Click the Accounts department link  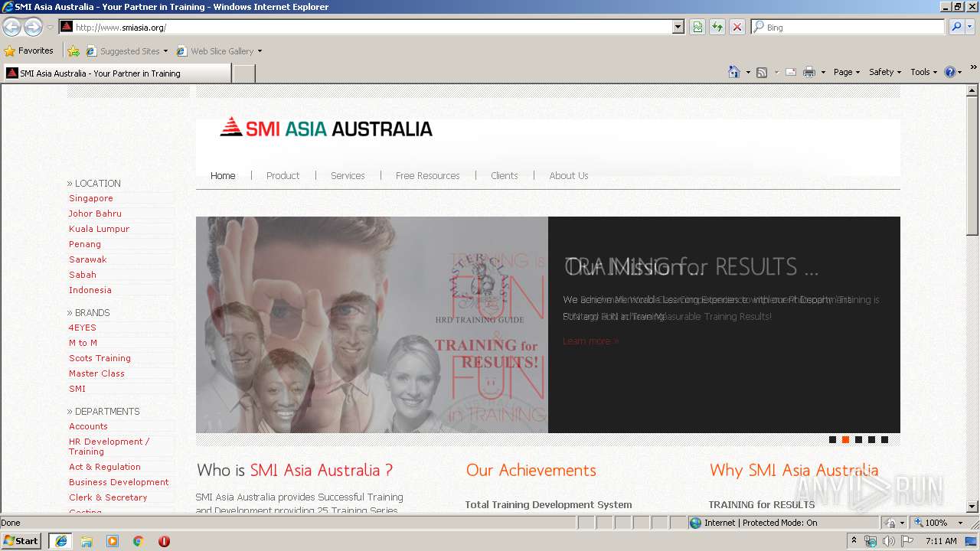[88, 426]
